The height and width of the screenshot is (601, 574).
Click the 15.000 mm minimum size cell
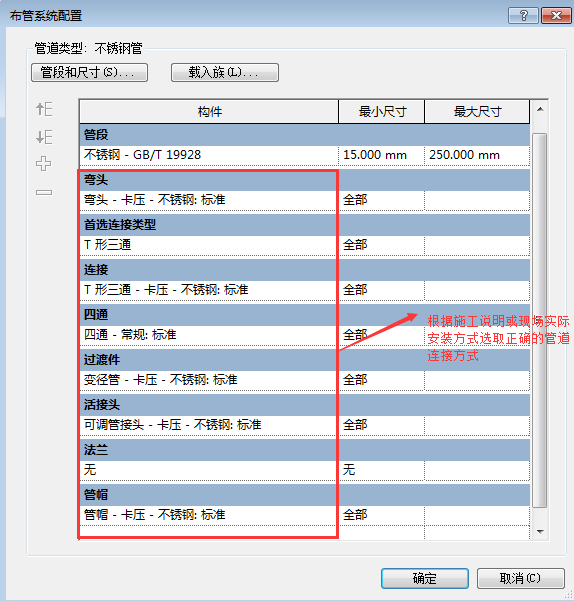pos(381,155)
